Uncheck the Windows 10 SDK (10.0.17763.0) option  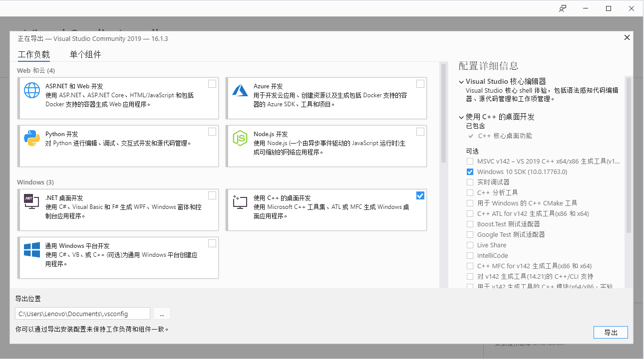pyautogui.click(x=470, y=172)
